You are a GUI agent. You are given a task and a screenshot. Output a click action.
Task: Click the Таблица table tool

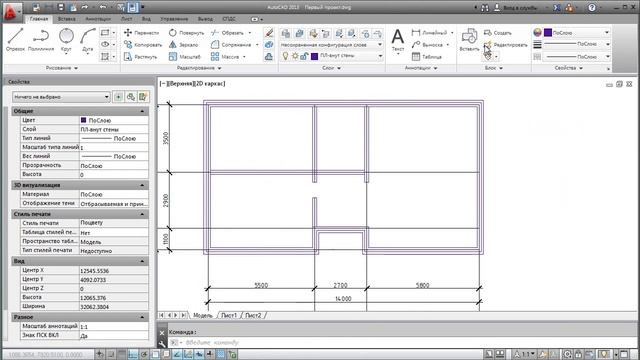427,57
